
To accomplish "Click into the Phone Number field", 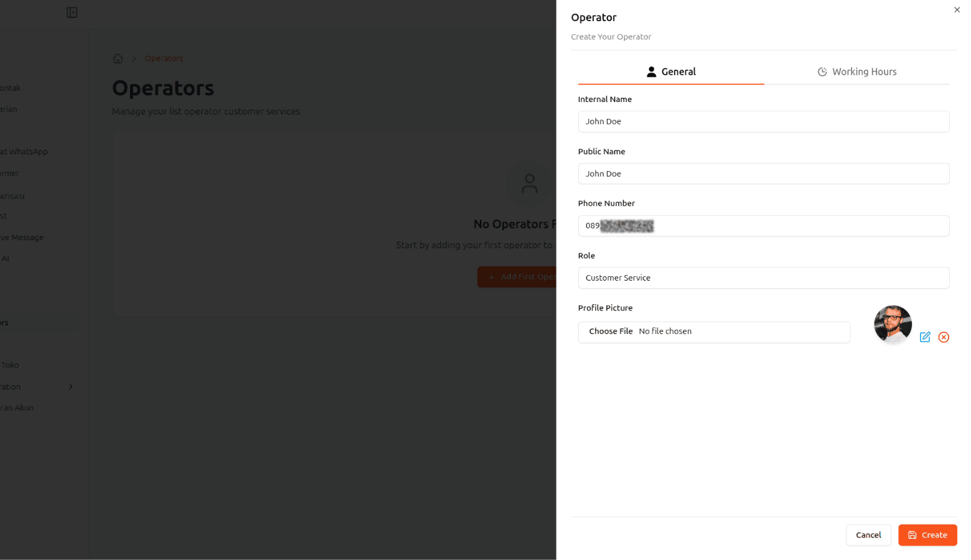I will click(x=763, y=226).
